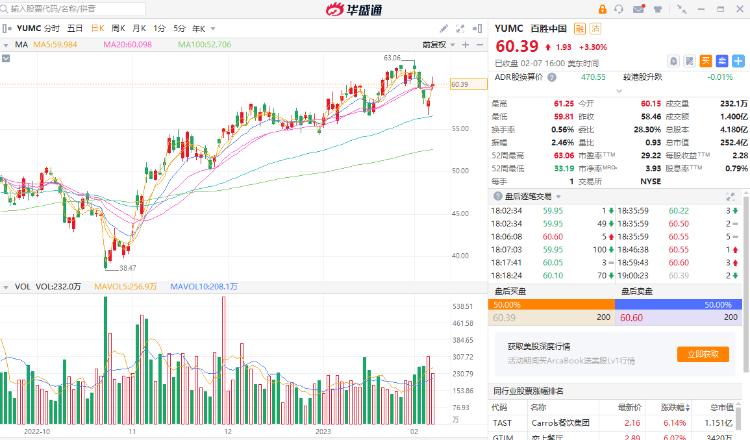The image size is (750, 440).
Task: Open the skin theme shirt icon
Action: click(658, 9)
